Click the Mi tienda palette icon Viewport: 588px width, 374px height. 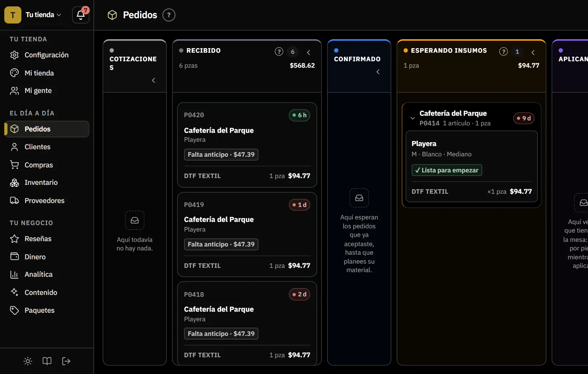click(x=14, y=73)
